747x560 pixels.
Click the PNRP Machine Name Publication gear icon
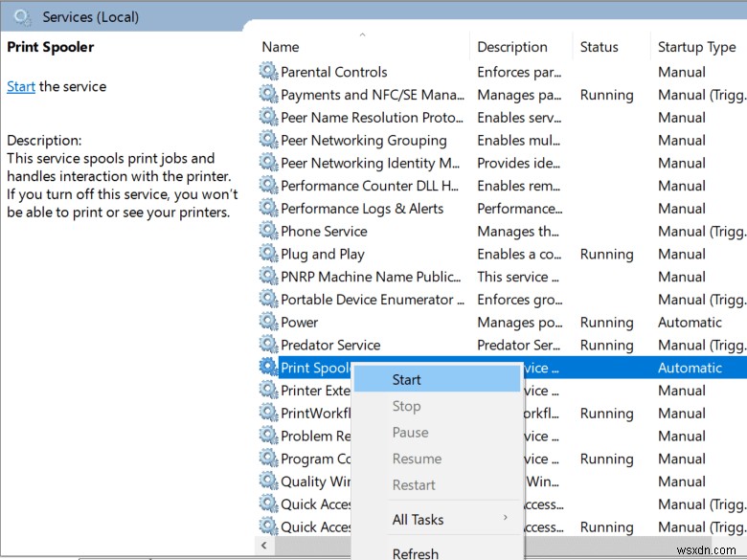[269, 277]
